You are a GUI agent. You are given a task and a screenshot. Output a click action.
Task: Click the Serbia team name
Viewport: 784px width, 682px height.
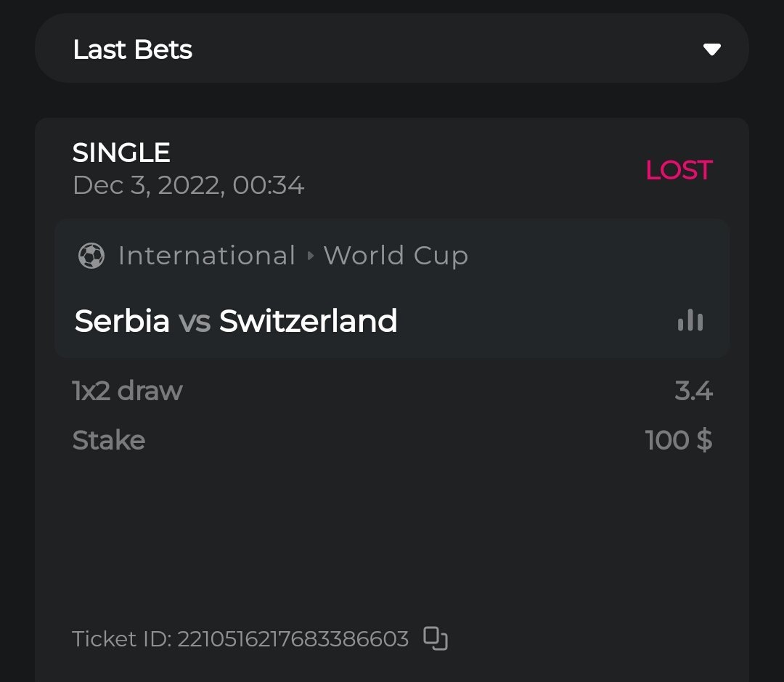tap(122, 321)
